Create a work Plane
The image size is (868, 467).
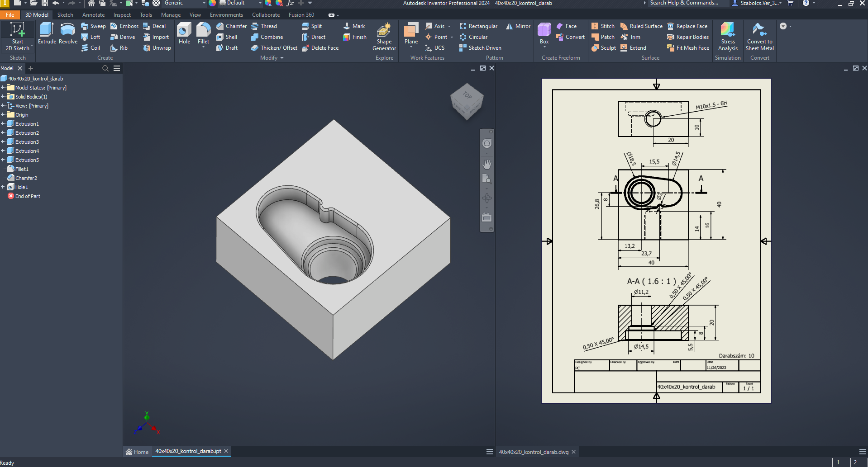tap(411, 33)
